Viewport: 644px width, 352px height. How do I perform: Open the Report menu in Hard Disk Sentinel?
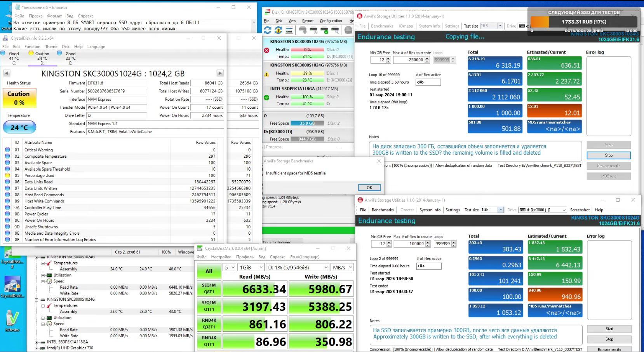[x=308, y=21]
